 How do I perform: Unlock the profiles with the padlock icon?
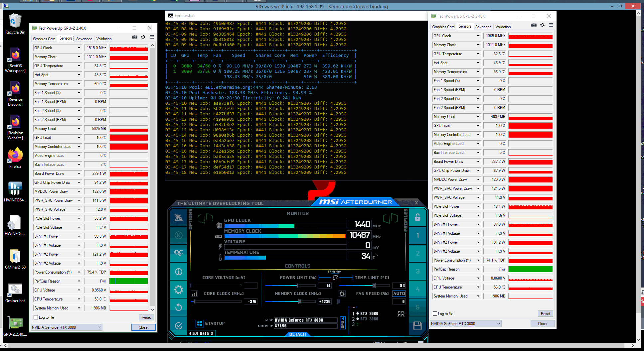pos(417,217)
